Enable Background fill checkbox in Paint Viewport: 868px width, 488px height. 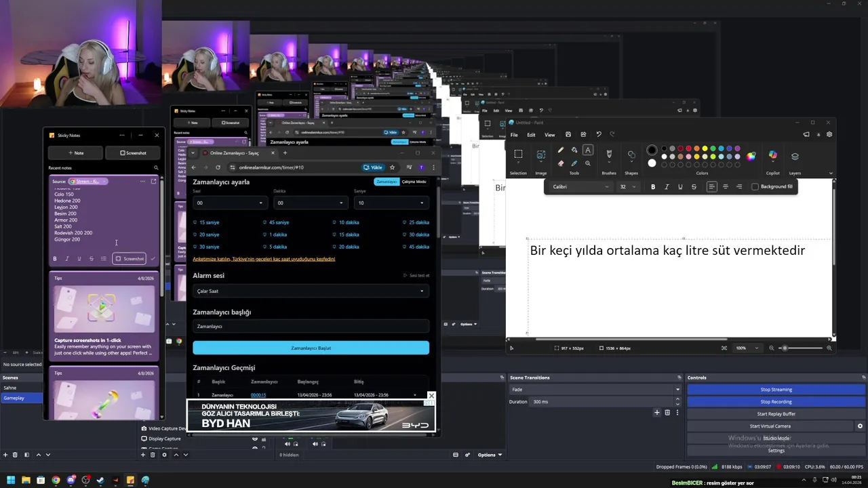click(x=755, y=186)
